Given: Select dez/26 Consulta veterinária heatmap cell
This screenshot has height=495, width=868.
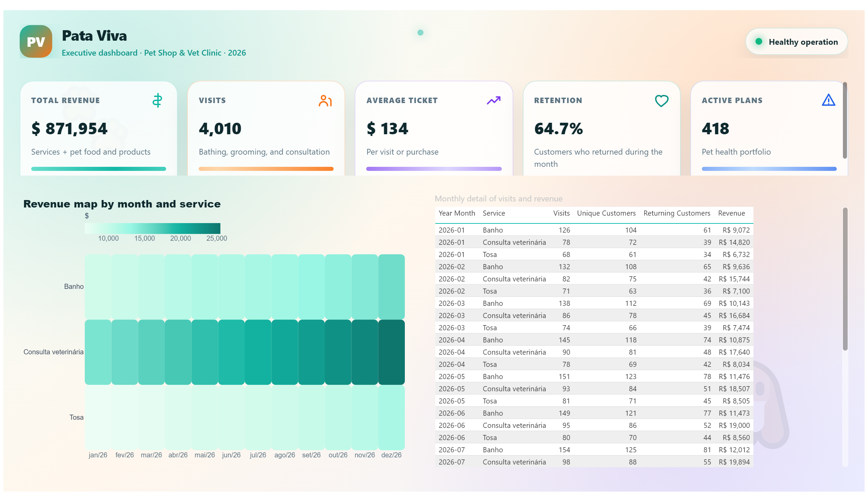Looking at the screenshot, I should [391, 352].
